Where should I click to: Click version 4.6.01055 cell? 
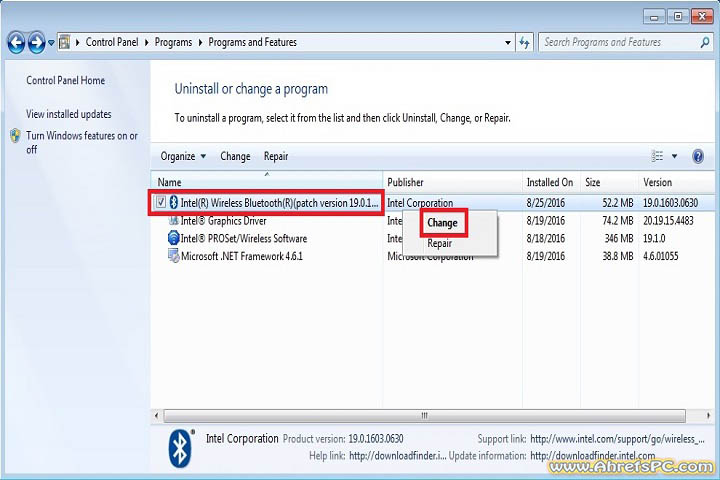coord(660,256)
